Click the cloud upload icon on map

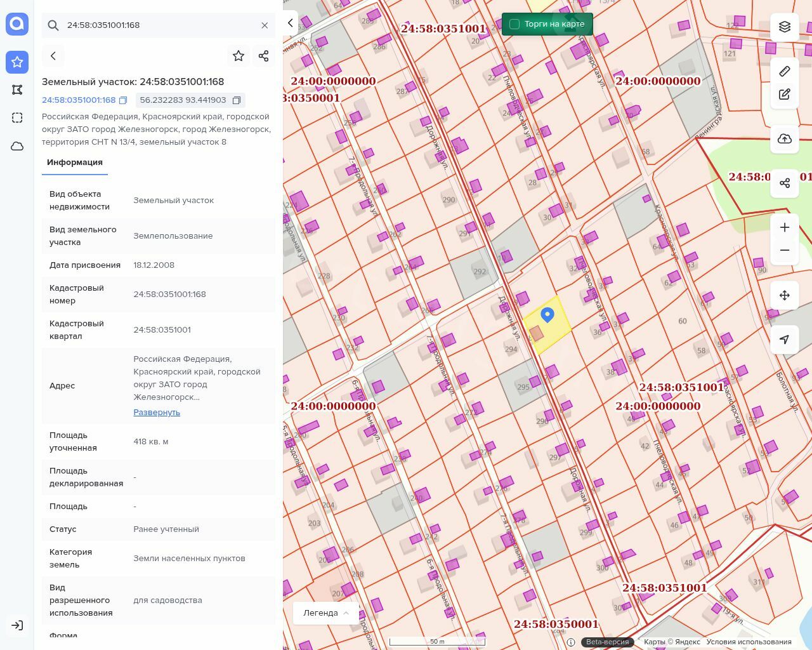pyautogui.click(x=785, y=139)
